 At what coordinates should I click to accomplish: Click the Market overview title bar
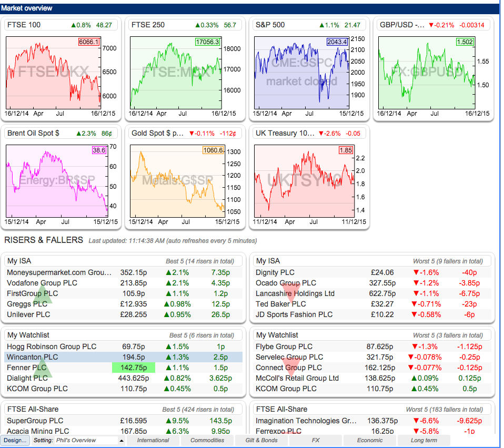(249, 8)
